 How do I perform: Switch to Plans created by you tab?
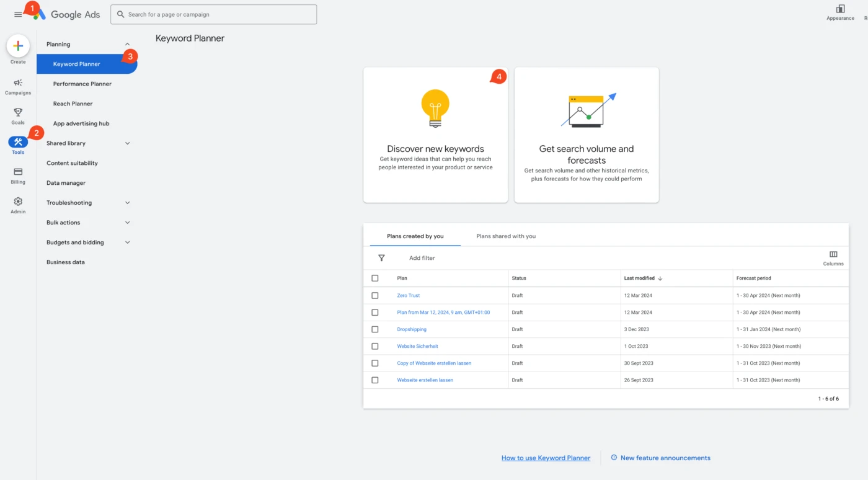point(415,236)
